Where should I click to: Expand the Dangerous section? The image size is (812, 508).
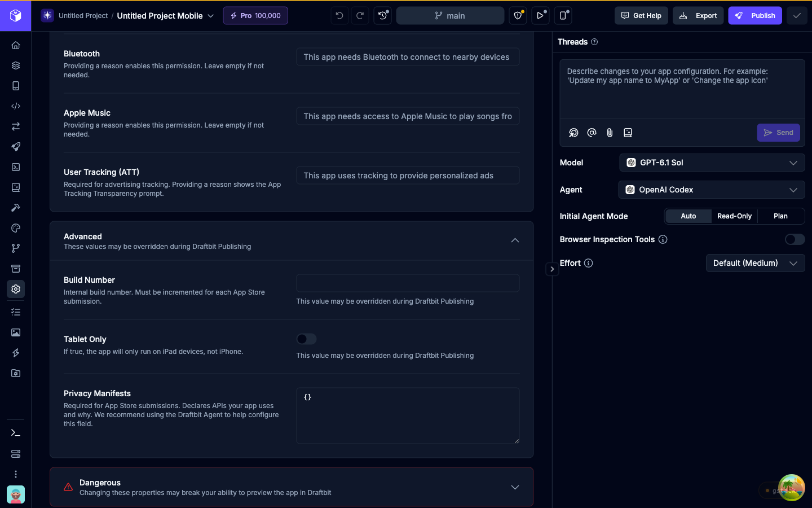(292, 487)
